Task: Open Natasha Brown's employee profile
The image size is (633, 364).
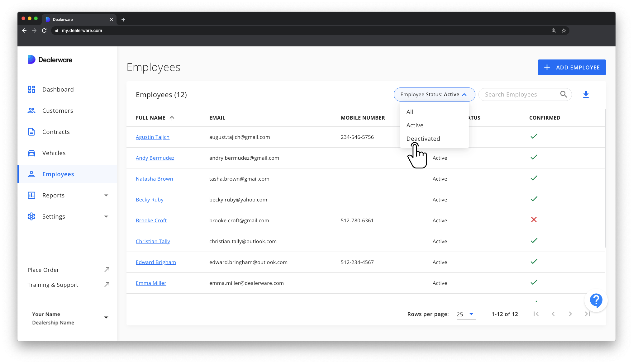Action: 155,179
